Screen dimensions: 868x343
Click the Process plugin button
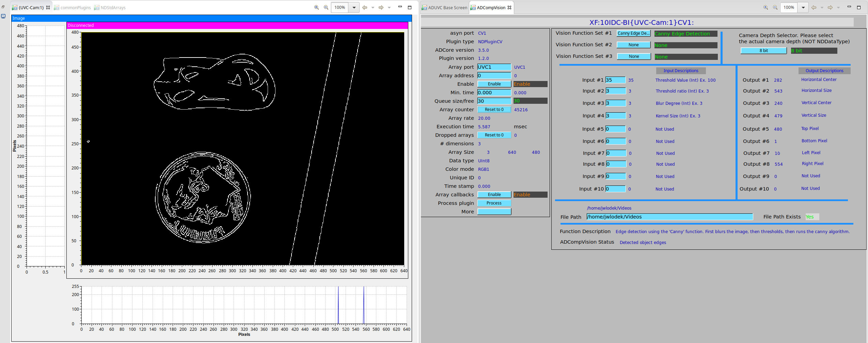click(x=494, y=203)
